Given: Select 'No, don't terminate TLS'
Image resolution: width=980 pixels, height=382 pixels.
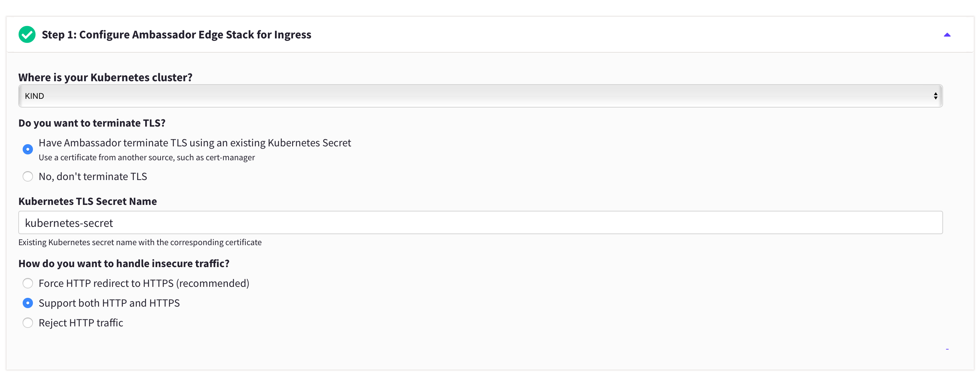Looking at the screenshot, I should (x=28, y=176).
